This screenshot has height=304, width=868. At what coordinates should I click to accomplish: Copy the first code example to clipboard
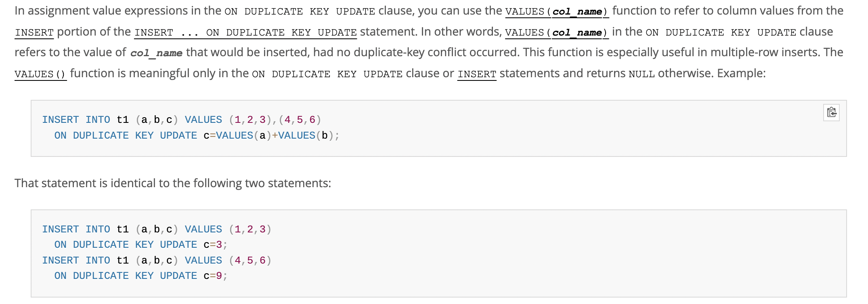(x=831, y=112)
